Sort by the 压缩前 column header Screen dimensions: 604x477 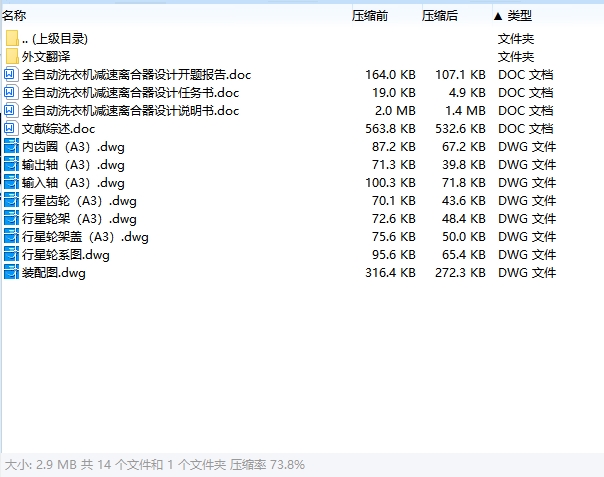coord(369,15)
